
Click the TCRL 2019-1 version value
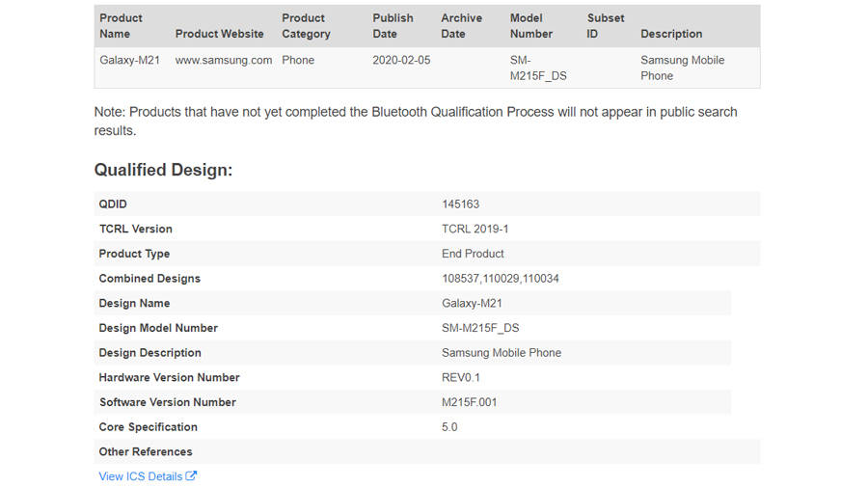click(475, 230)
